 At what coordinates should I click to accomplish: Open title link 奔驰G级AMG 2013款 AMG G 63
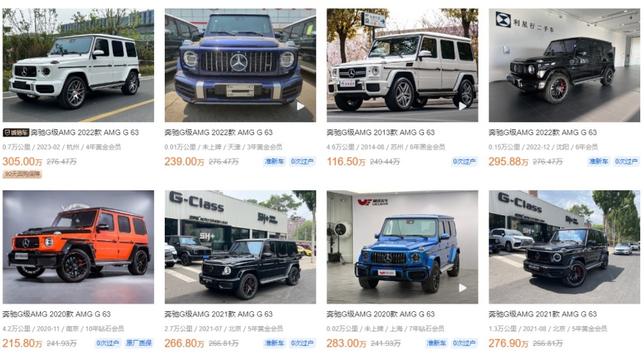[x=381, y=133]
